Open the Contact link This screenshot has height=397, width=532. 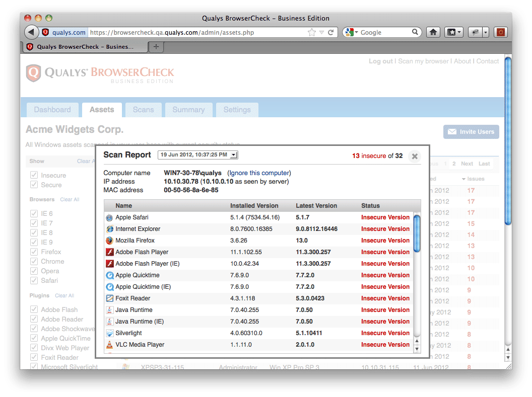[x=488, y=61]
